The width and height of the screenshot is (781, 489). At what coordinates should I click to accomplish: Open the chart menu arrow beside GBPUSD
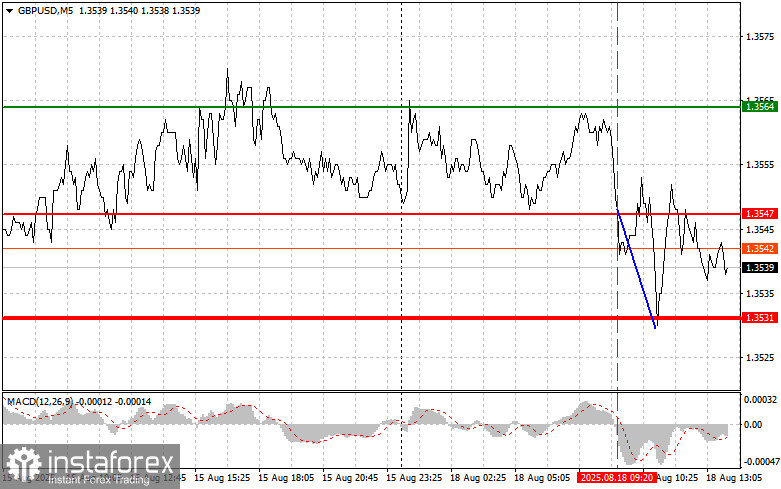(x=9, y=10)
